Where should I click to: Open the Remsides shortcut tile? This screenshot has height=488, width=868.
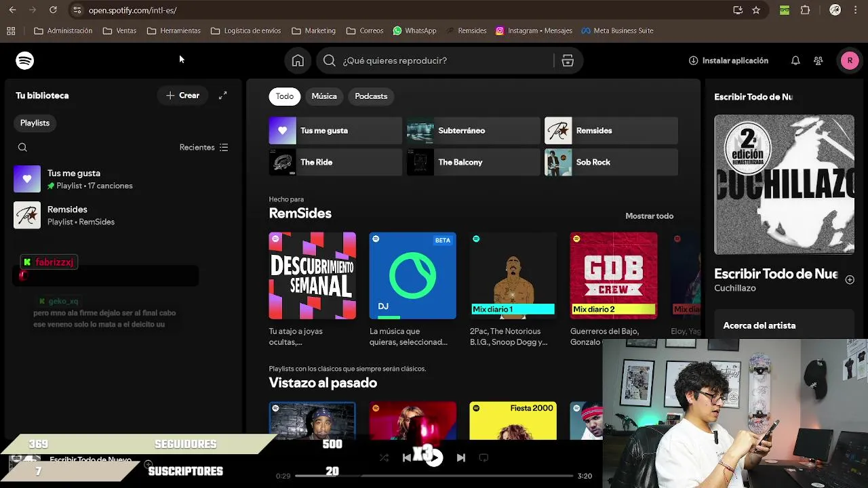pyautogui.click(x=611, y=131)
